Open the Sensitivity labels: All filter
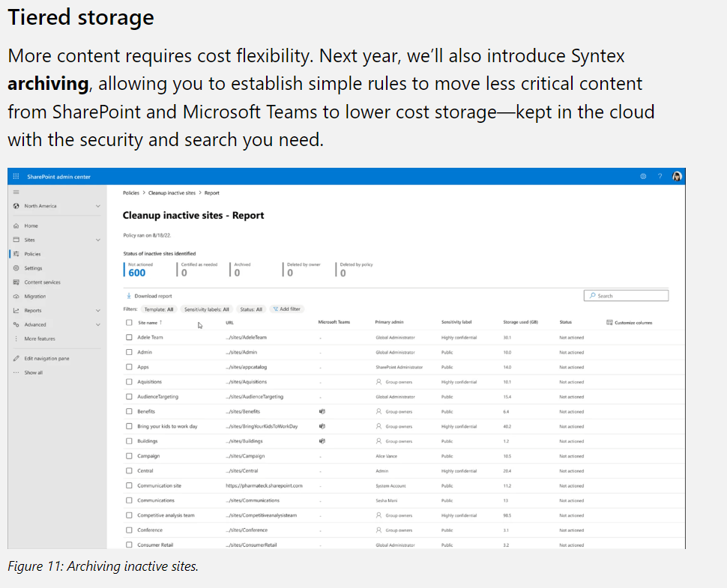The image size is (727, 588). coord(206,309)
